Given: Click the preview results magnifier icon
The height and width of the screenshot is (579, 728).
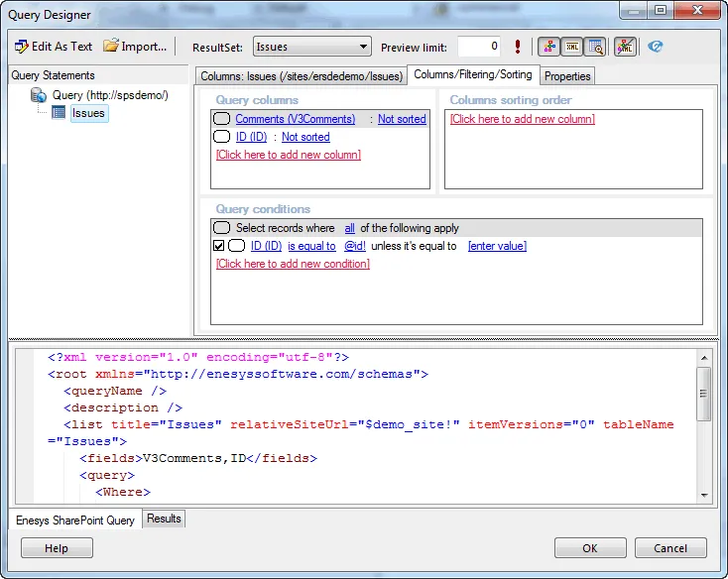Looking at the screenshot, I should [x=594, y=47].
